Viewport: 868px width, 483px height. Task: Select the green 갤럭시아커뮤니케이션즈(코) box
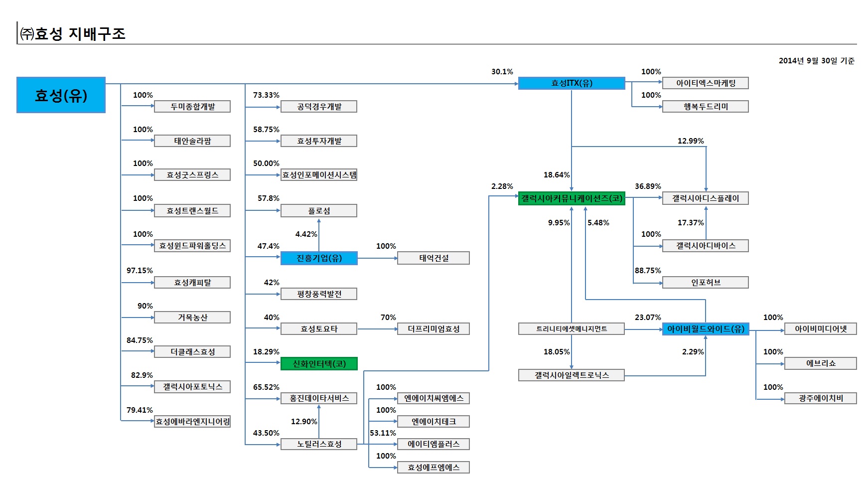click(572, 198)
